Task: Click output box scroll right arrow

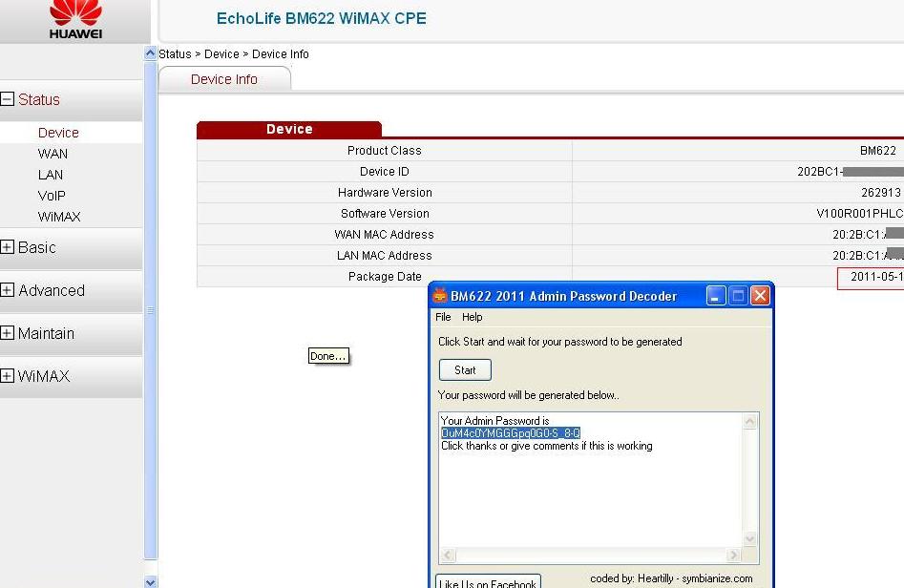Action: pos(733,556)
